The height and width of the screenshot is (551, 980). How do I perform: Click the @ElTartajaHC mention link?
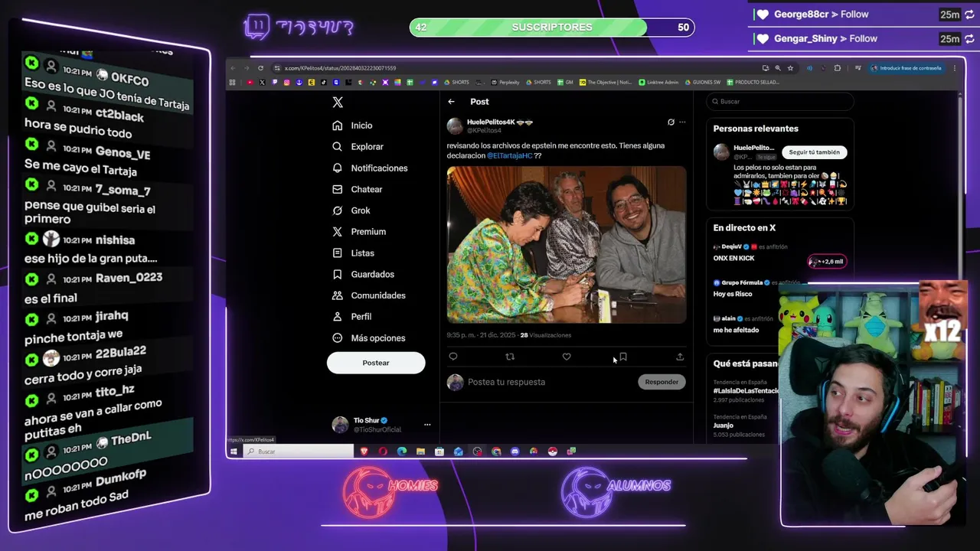pyautogui.click(x=510, y=155)
